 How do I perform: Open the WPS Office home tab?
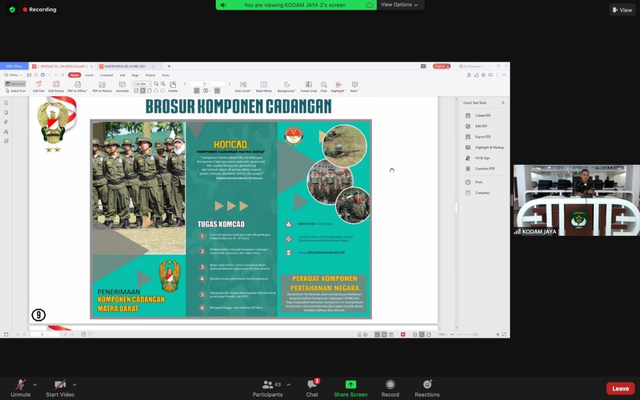14,66
